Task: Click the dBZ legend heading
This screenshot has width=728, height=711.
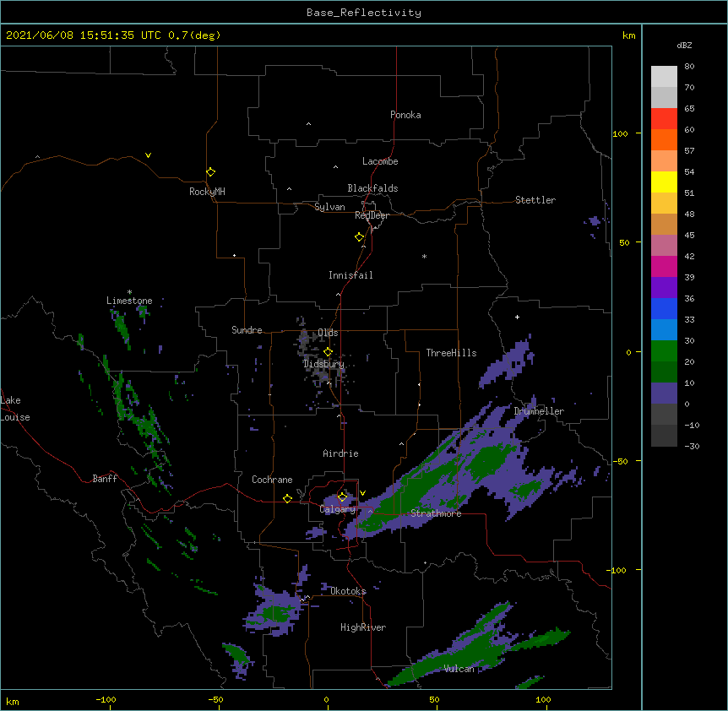Action: 684,46
